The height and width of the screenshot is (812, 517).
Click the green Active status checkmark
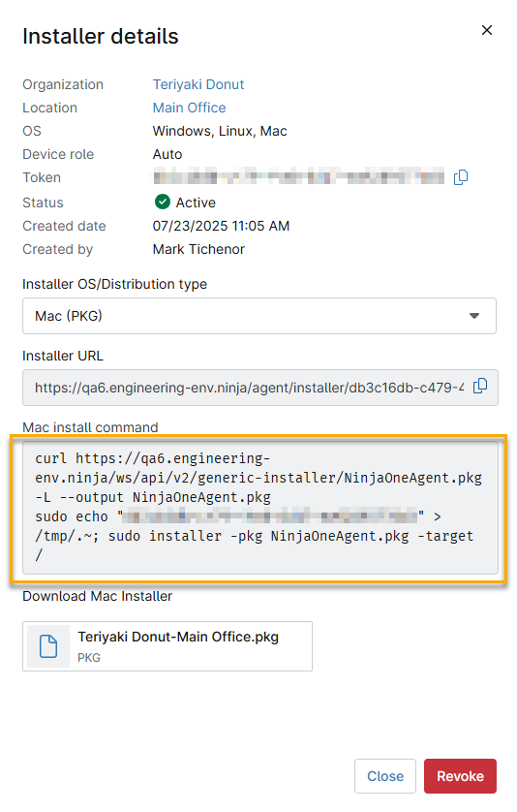pyautogui.click(x=162, y=202)
